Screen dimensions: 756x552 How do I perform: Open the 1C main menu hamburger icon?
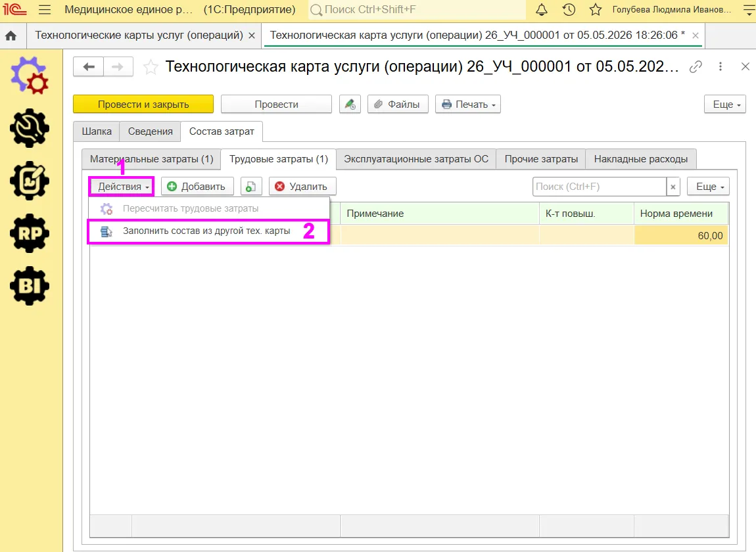pyautogui.click(x=44, y=10)
